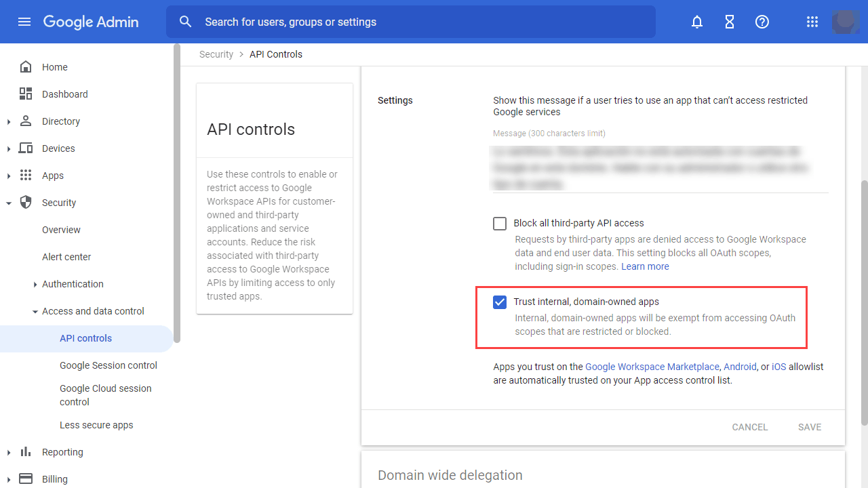View pending tasks hourglass icon

[x=729, y=22]
